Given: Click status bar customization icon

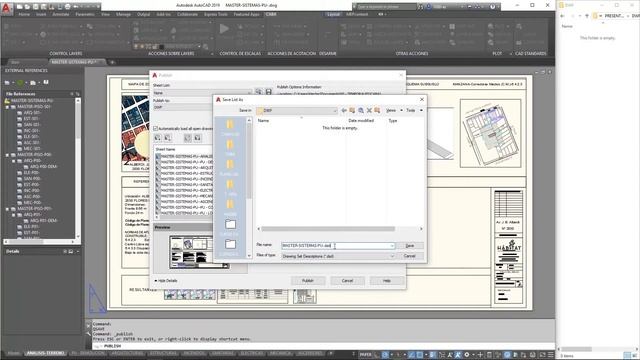Looking at the screenshot, I should 551,355.
